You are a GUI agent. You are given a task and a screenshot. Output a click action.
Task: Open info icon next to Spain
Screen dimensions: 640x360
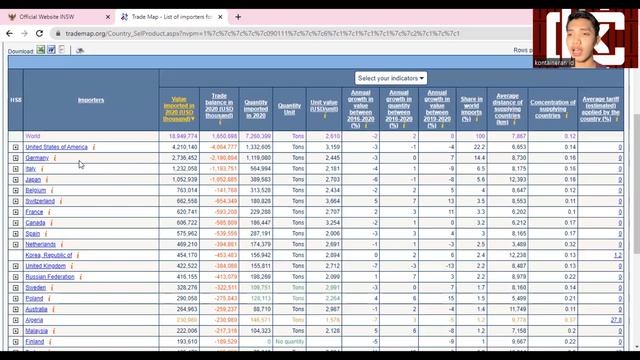click(x=46, y=233)
